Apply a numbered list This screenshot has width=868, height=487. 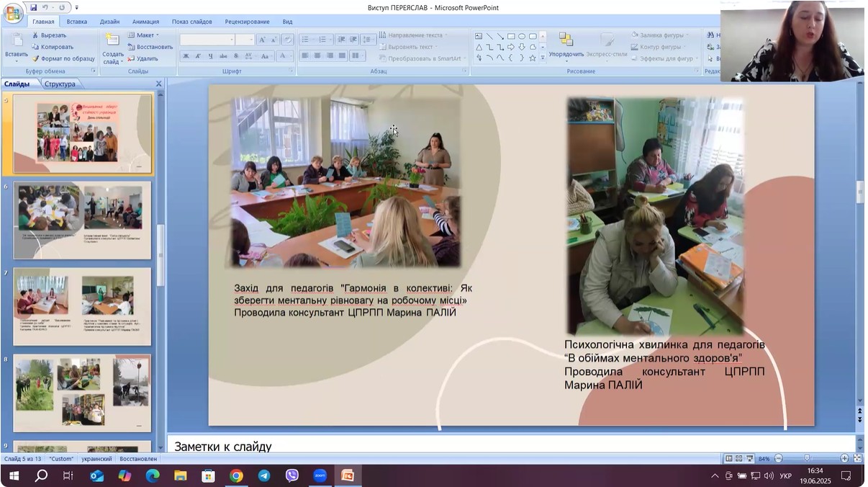(x=325, y=39)
